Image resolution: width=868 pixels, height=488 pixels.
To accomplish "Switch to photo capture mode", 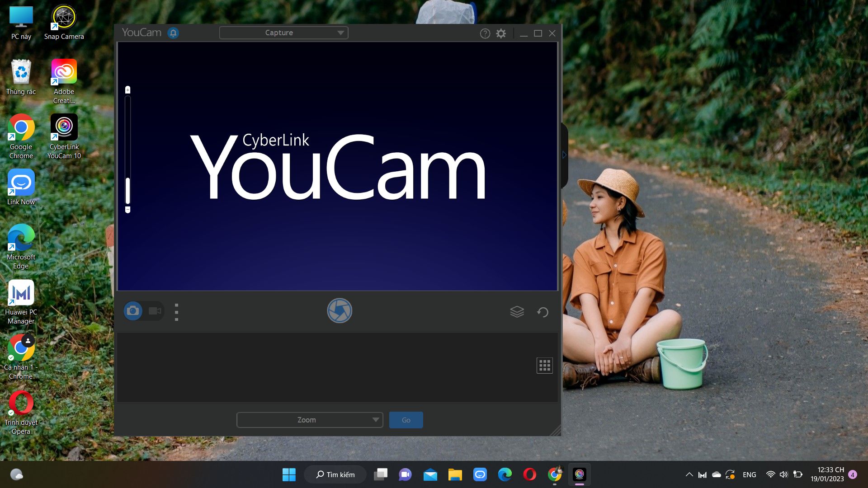I will pyautogui.click(x=133, y=311).
